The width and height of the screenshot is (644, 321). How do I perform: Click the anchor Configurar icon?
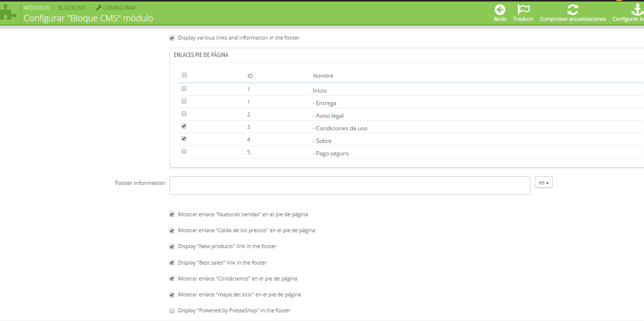pyautogui.click(x=637, y=10)
